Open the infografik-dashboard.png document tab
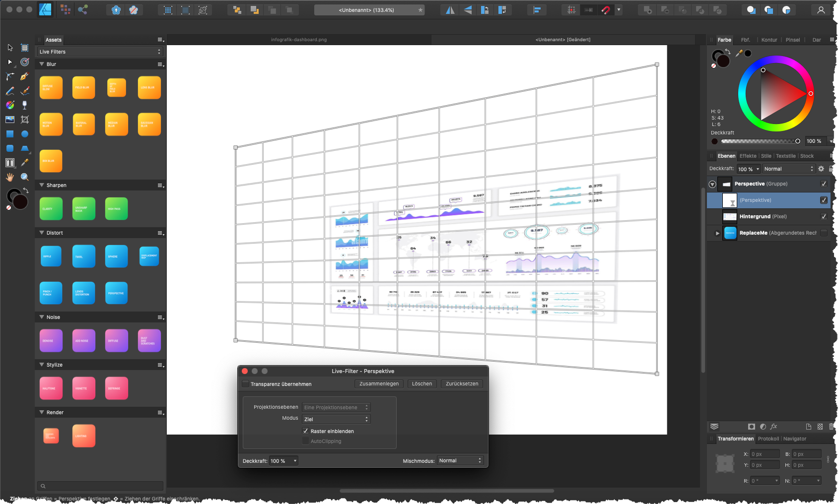This screenshot has width=838, height=504. (x=299, y=40)
